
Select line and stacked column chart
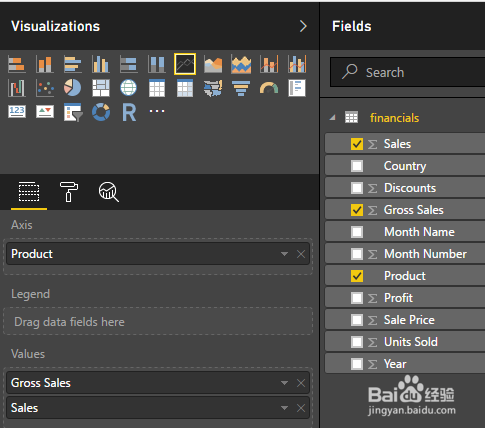269,64
